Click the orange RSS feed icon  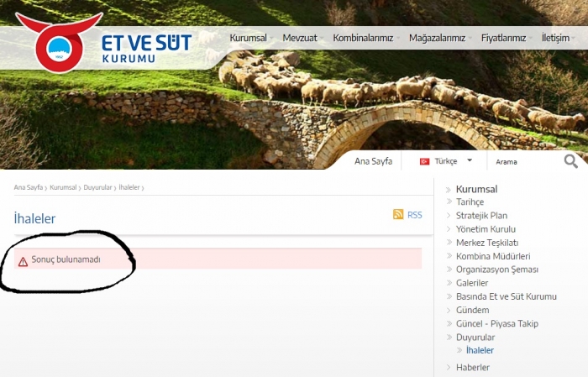point(398,214)
